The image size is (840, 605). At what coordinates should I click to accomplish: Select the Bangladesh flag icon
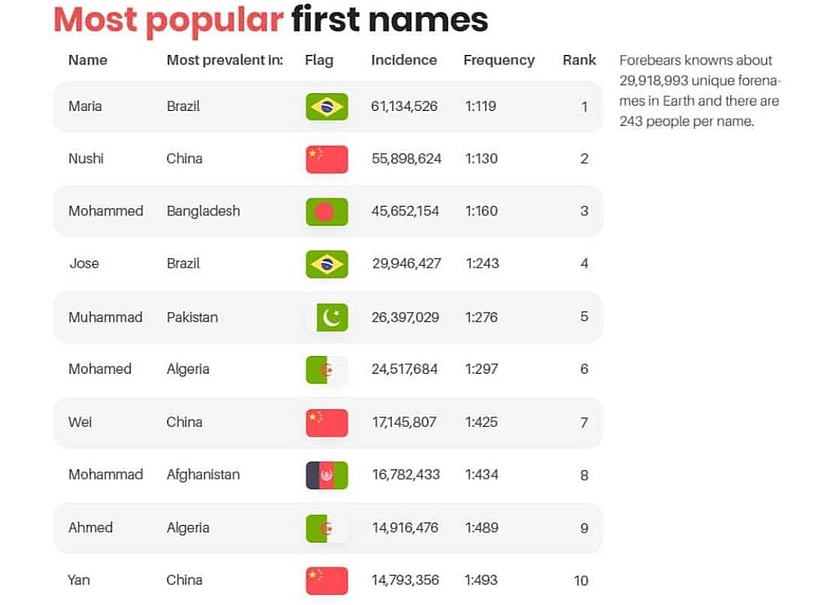click(326, 211)
